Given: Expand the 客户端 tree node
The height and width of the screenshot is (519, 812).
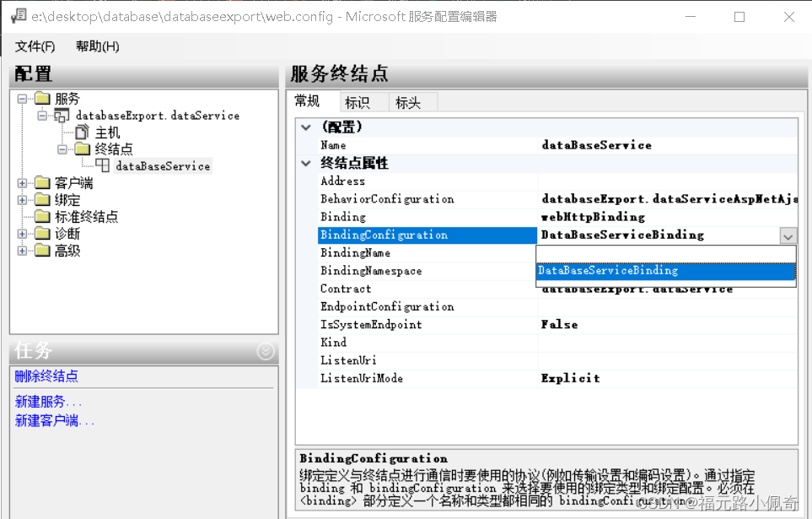Looking at the screenshot, I should [x=22, y=183].
